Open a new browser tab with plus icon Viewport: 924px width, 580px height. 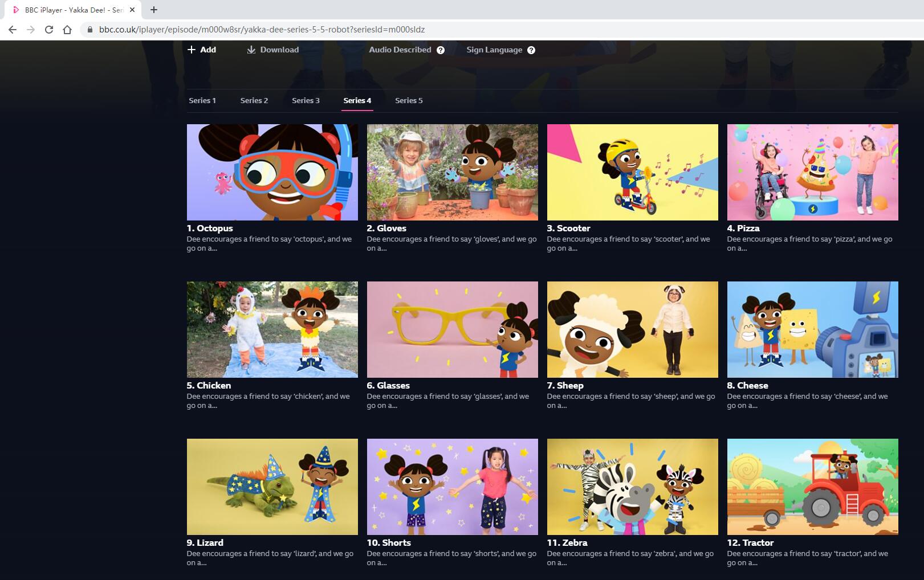(154, 10)
